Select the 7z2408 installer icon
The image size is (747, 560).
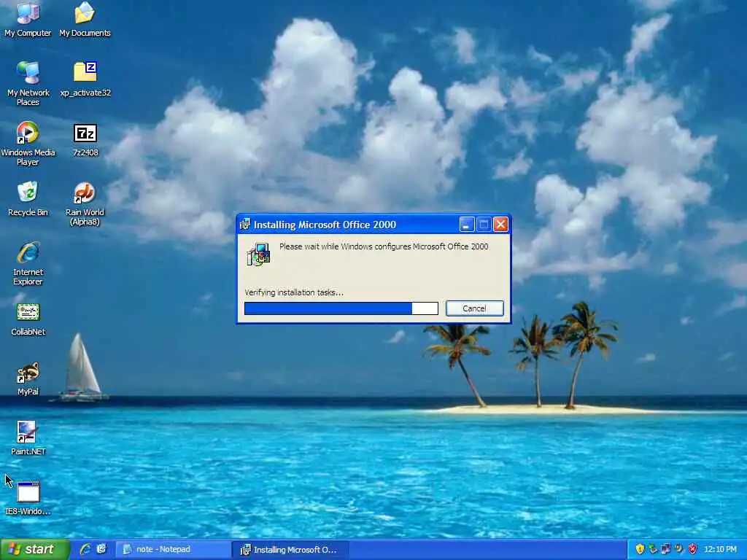[x=85, y=139]
